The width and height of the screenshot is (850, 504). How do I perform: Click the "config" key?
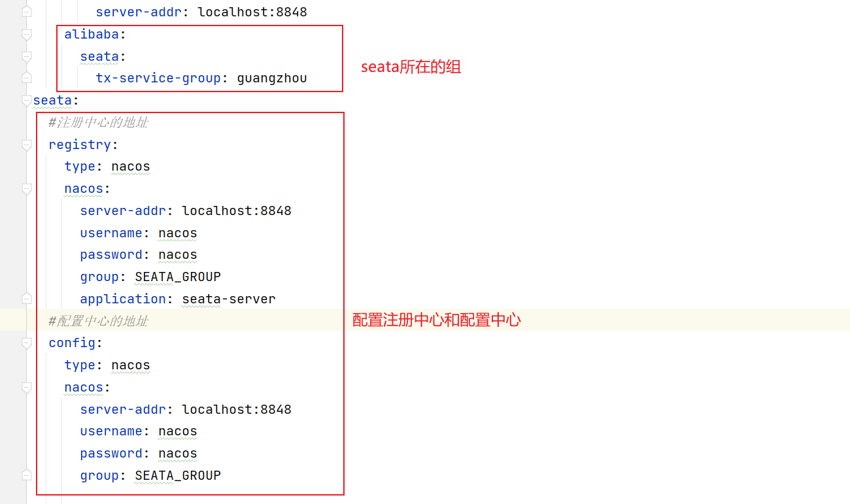point(72,343)
